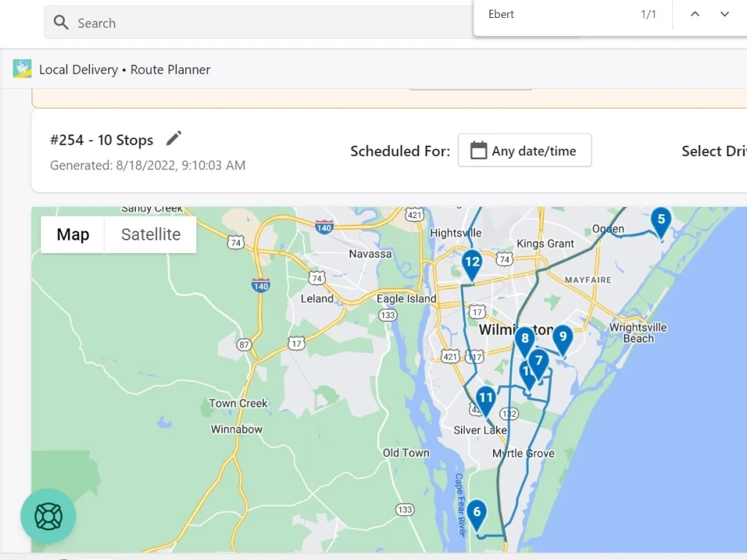Image resolution: width=747 pixels, height=560 pixels.
Task: Click the route 87 highway shield
Action: click(x=244, y=344)
